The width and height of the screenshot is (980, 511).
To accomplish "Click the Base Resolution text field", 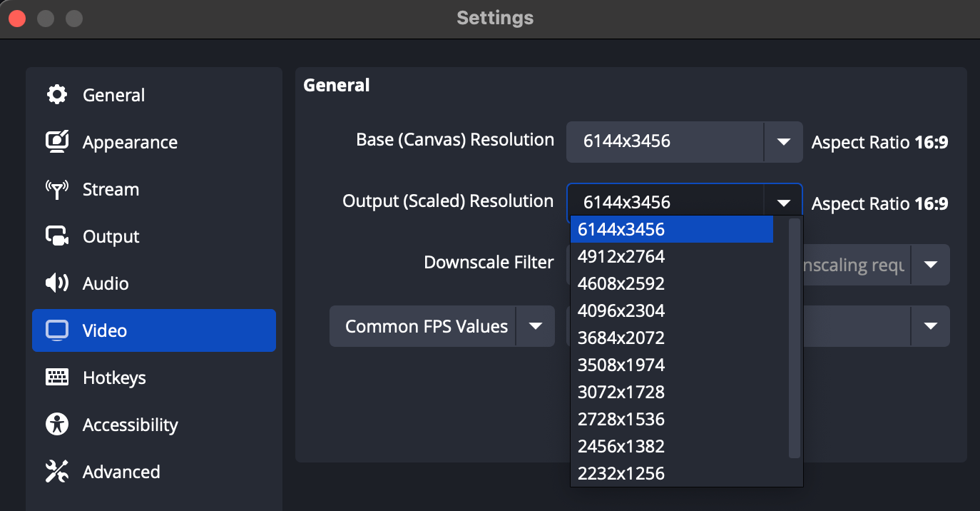I will (x=664, y=141).
